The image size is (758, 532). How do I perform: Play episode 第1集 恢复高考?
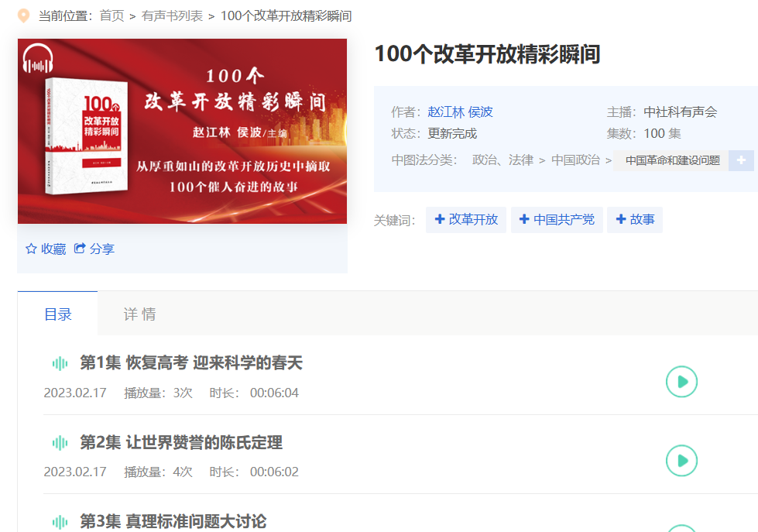(x=681, y=382)
